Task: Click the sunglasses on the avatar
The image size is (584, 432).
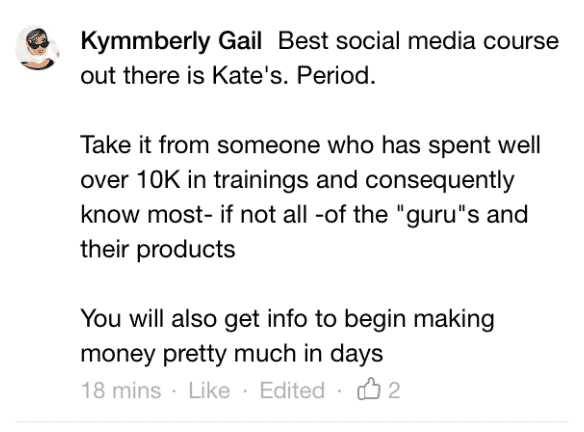Action: [x=38, y=44]
